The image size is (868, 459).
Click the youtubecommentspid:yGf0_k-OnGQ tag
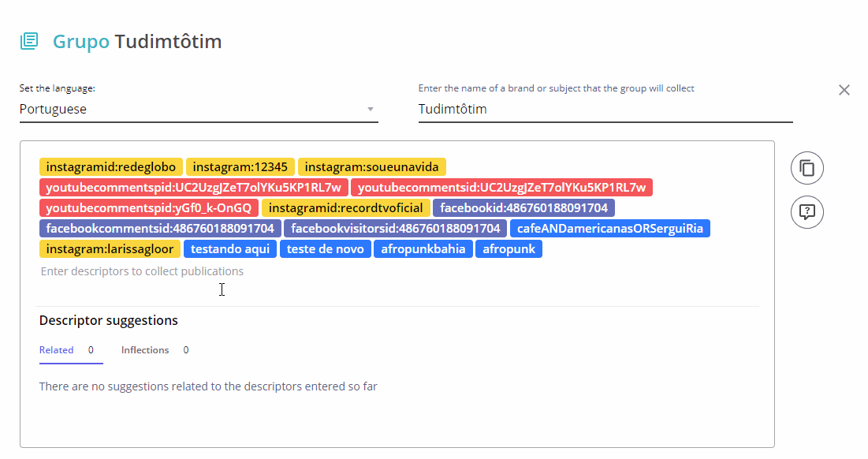coord(149,208)
